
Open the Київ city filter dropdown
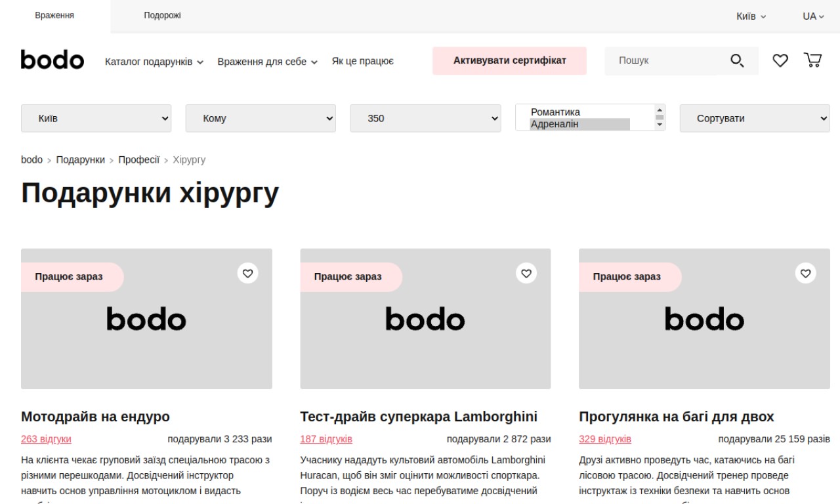tap(96, 118)
